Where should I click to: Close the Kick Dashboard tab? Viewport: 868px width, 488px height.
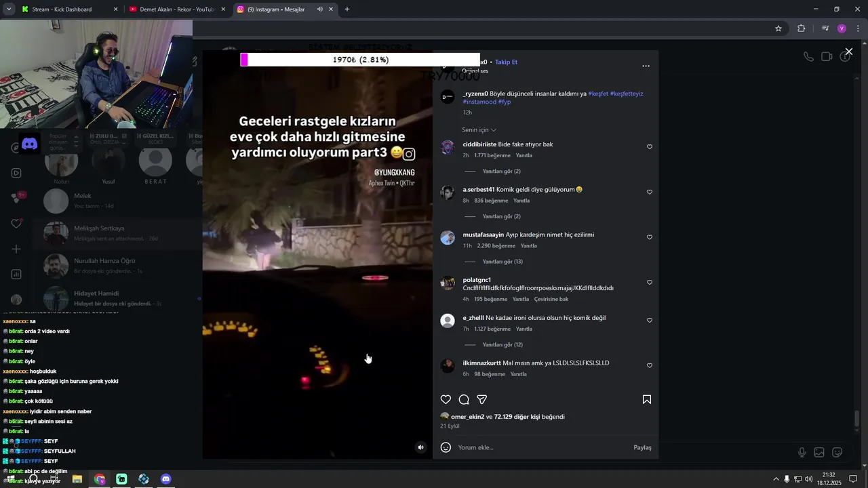(x=115, y=9)
